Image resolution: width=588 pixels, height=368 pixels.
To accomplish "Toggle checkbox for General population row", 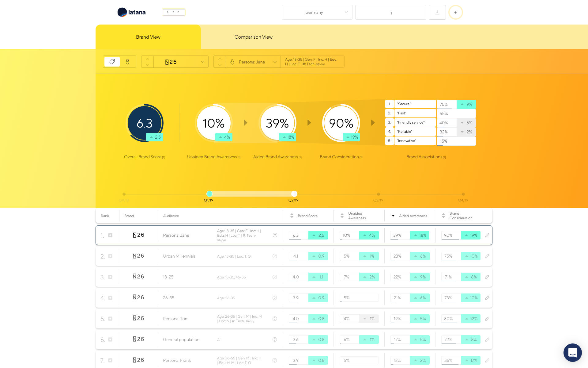I will point(110,339).
